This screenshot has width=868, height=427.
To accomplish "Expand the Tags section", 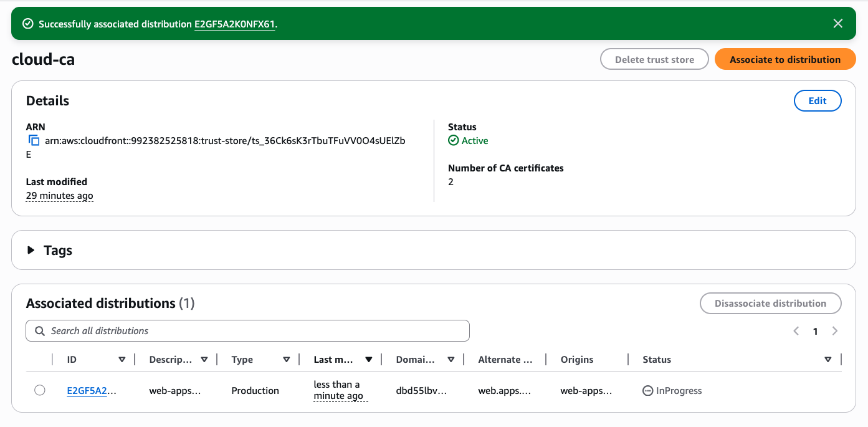I will pyautogui.click(x=31, y=250).
